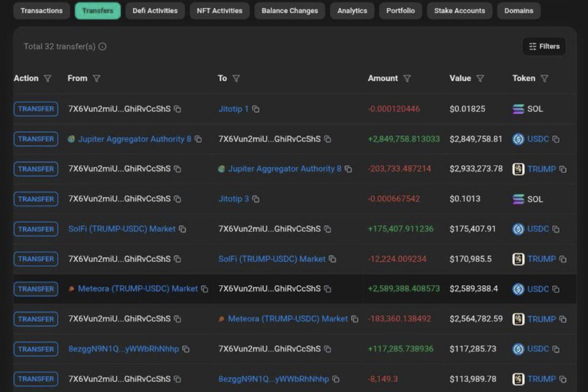Click USDC coin icon in $175,407.91 row
The image size is (588, 392).
pos(518,229)
